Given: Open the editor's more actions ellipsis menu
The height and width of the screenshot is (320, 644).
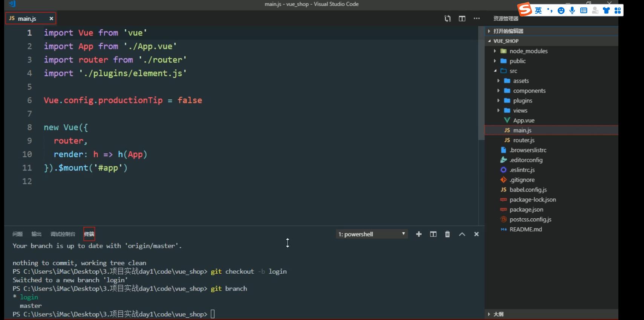Looking at the screenshot, I should click(x=477, y=18).
